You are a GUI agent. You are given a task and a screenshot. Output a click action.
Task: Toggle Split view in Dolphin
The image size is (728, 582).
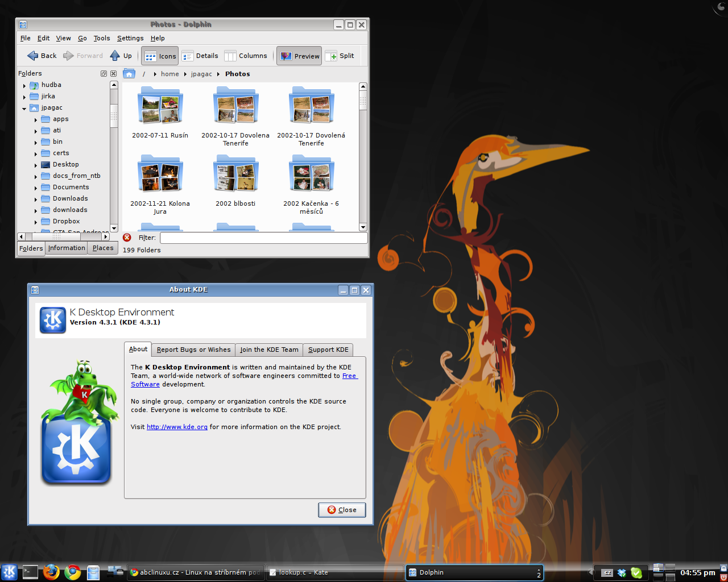(340, 56)
